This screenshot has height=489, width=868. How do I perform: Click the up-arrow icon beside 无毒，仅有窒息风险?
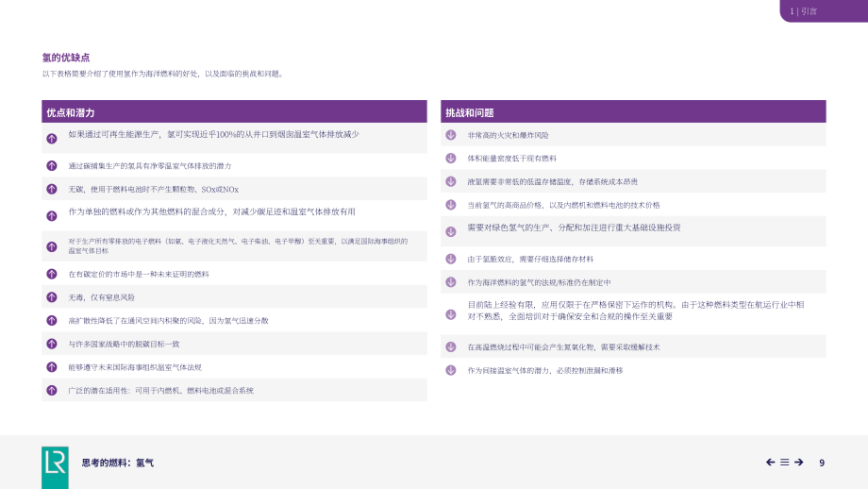pyautogui.click(x=52, y=297)
